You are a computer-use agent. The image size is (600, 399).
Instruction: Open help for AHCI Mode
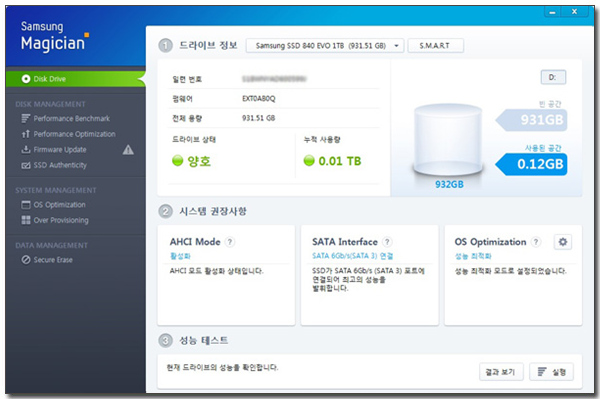pos(230,242)
